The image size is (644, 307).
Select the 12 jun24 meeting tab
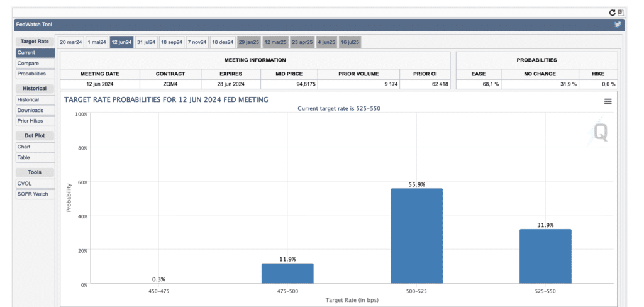[121, 42]
